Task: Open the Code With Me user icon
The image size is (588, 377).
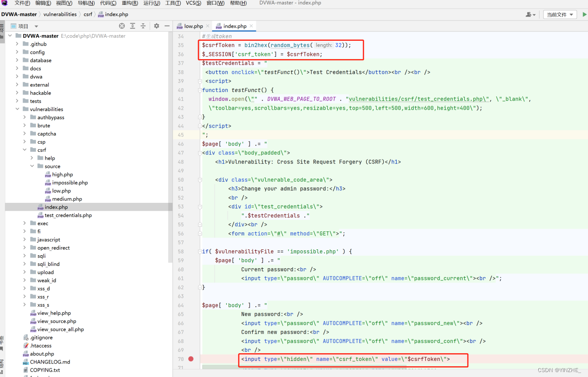Action: [x=530, y=15]
